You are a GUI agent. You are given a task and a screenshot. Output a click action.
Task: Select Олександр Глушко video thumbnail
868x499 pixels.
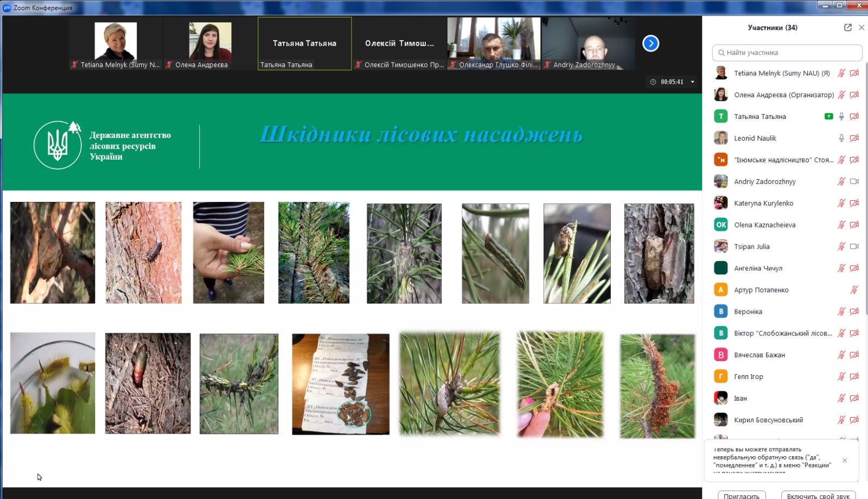494,43
